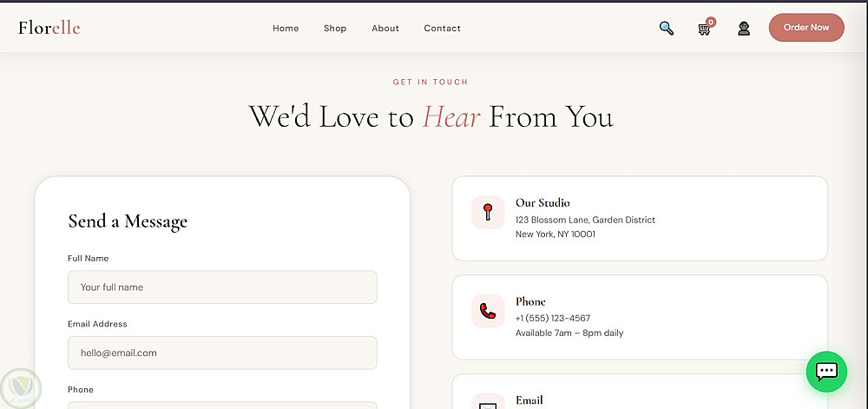This screenshot has width=868, height=409.
Task: Click the phone number +1 (555) 123-4567
Action: [x=553, y=318]
